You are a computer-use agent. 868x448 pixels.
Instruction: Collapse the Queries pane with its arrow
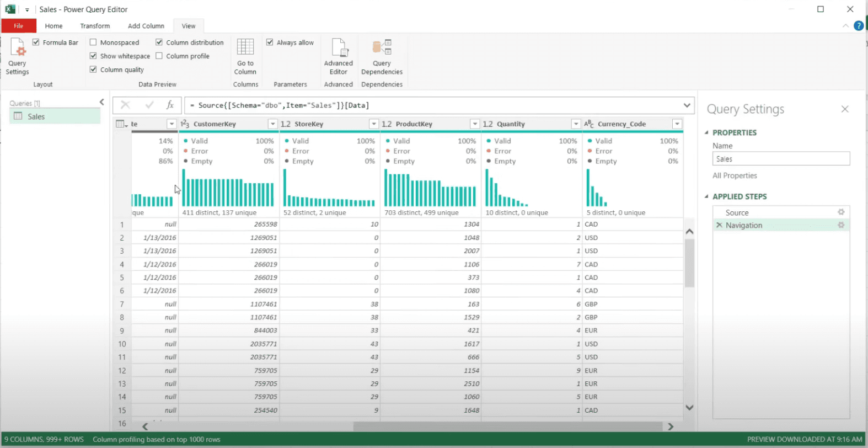pyautogui.click(x=101, y=102)
